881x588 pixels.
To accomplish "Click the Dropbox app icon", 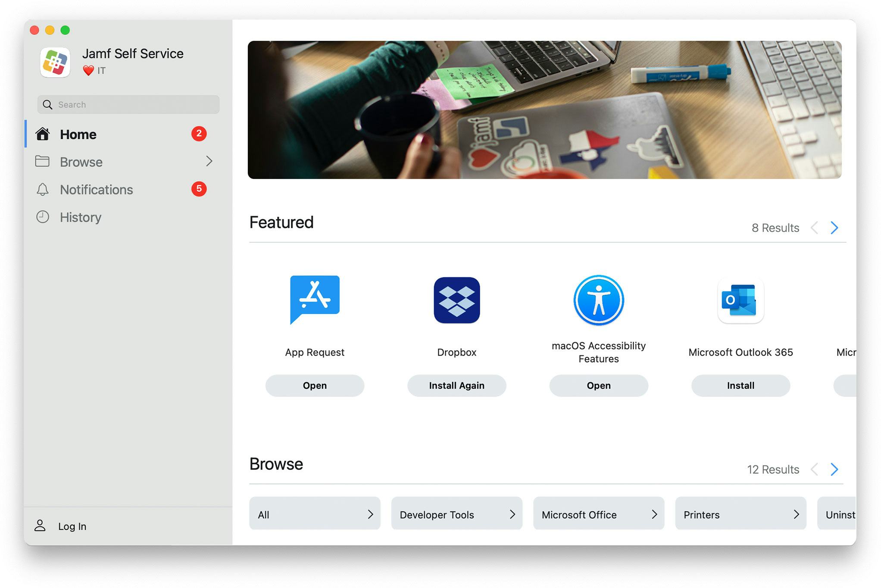I will point(456,300).
